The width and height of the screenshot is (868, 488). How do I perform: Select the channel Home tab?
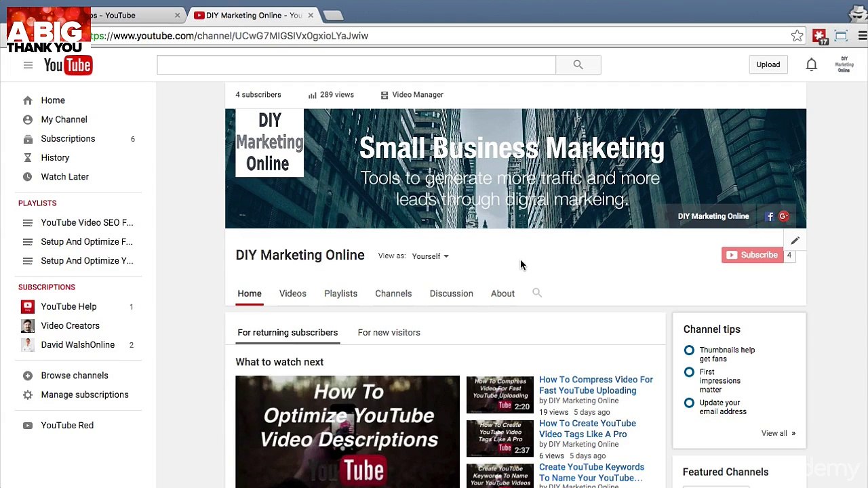[250, 293]
